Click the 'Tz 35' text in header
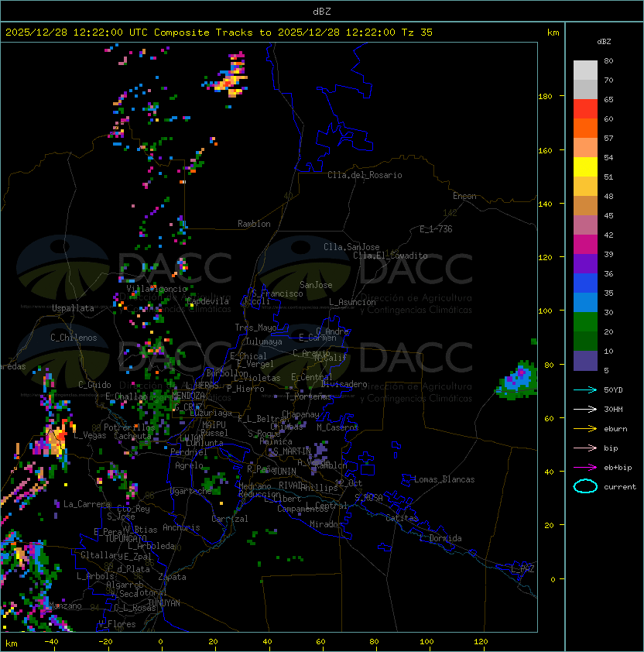This screenshot has width=644, height=652. click(x=417, y=33)
